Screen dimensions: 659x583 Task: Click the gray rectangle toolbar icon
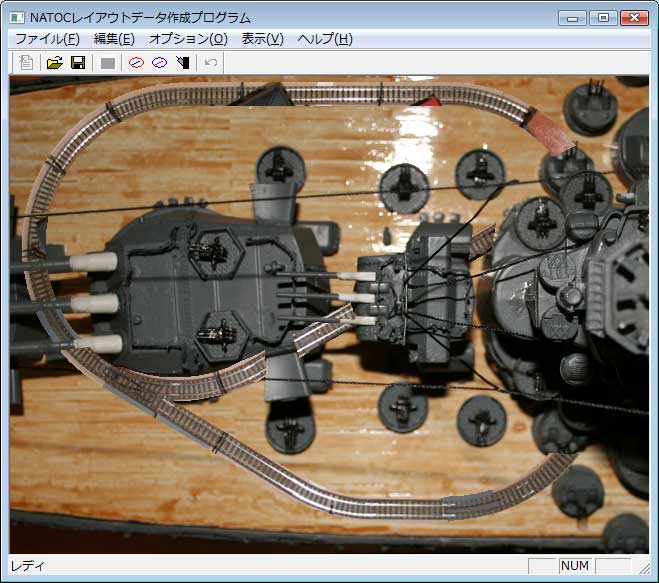point(108,63)
